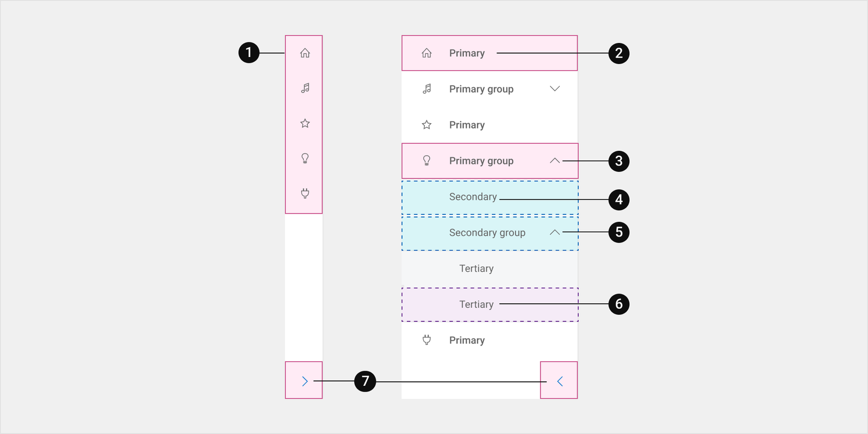The width and height of the screenshot is (868, 434).
Task: Click the Secondary group label
Action: pos(487,233)
